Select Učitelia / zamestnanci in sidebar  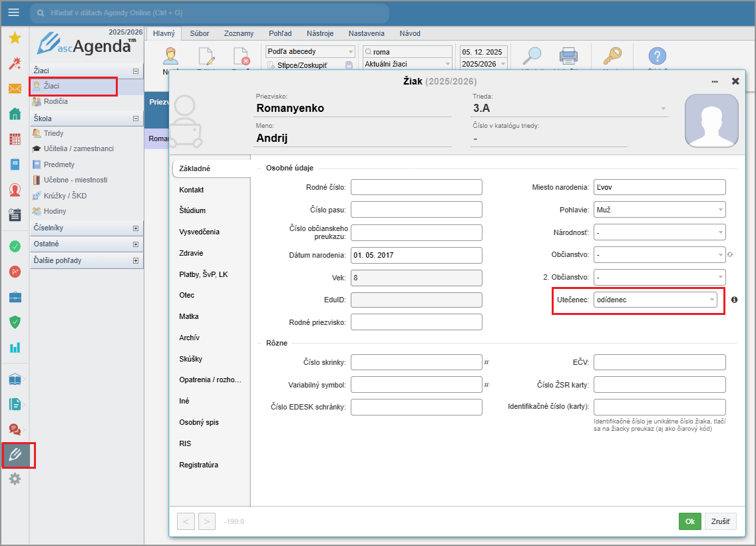(79, 148)
